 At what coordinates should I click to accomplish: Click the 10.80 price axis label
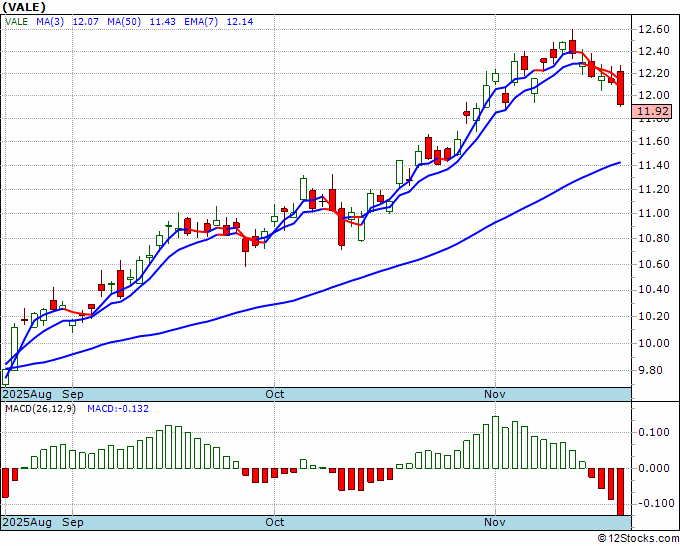coord(654,239)
